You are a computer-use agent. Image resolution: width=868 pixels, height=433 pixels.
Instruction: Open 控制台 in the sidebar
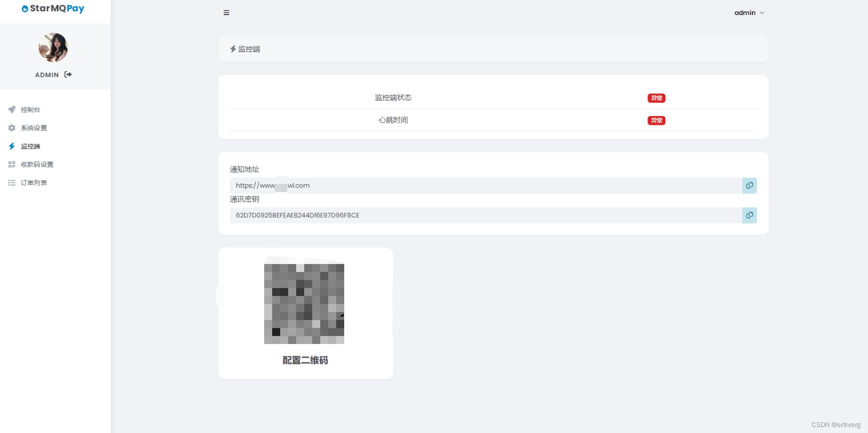tap(31, 109)
